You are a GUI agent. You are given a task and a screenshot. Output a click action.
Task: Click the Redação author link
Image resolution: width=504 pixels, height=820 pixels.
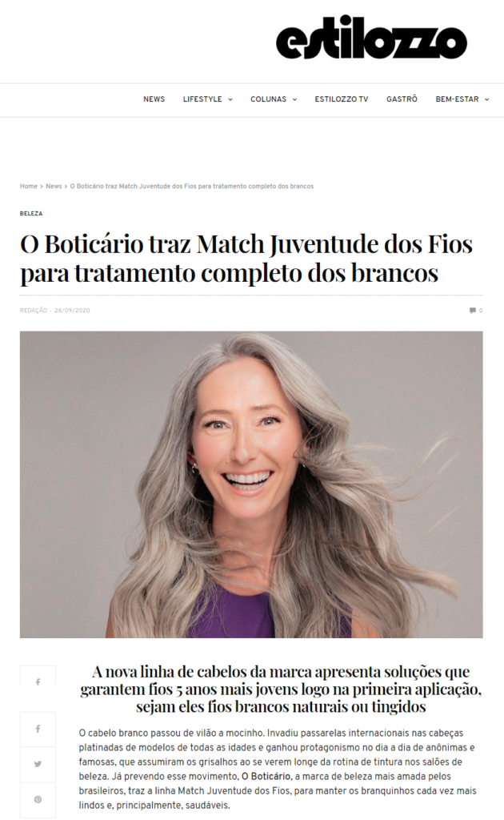34,310
